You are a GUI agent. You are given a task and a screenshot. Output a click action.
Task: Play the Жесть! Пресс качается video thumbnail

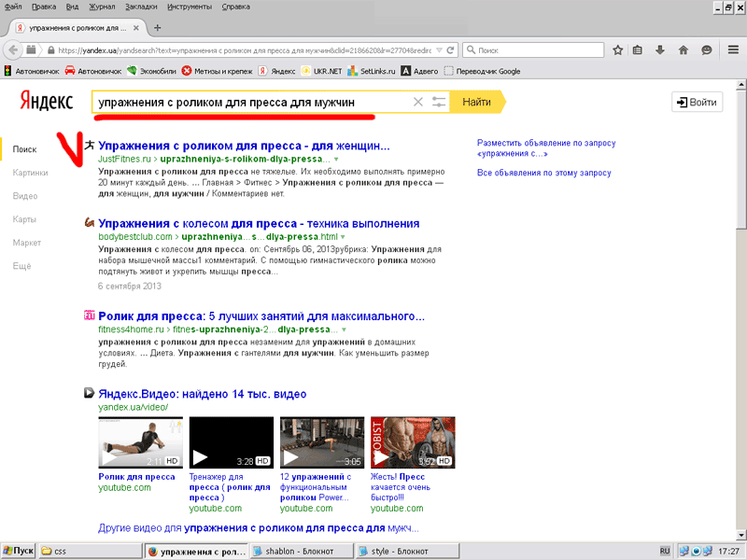coord(413,442)
